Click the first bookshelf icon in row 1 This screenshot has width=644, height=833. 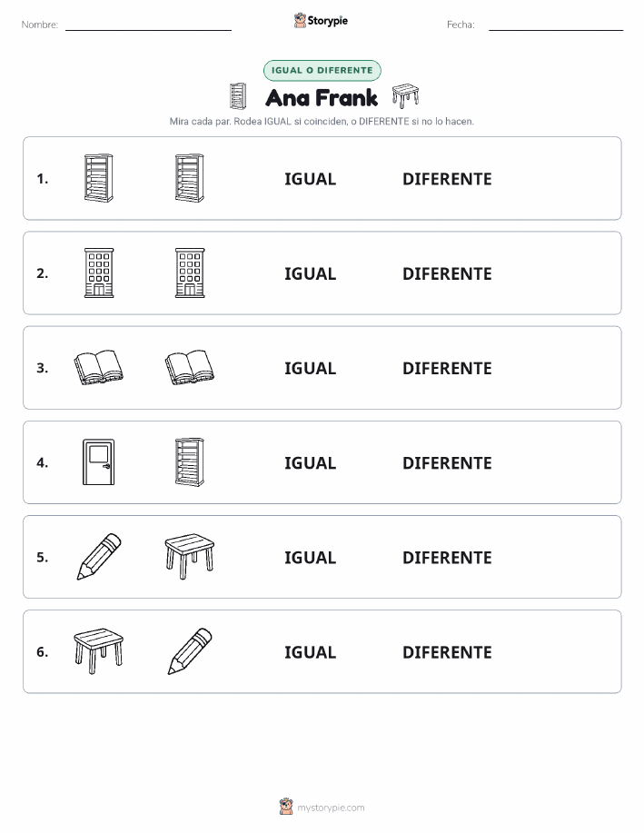[x=99, y=178]
